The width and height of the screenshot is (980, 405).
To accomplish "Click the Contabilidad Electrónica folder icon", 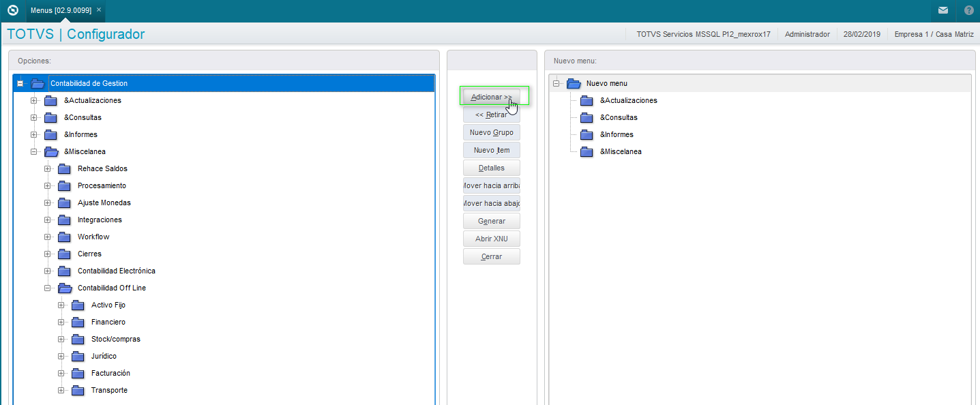I will pyautogui.click(x=65, y=271).
